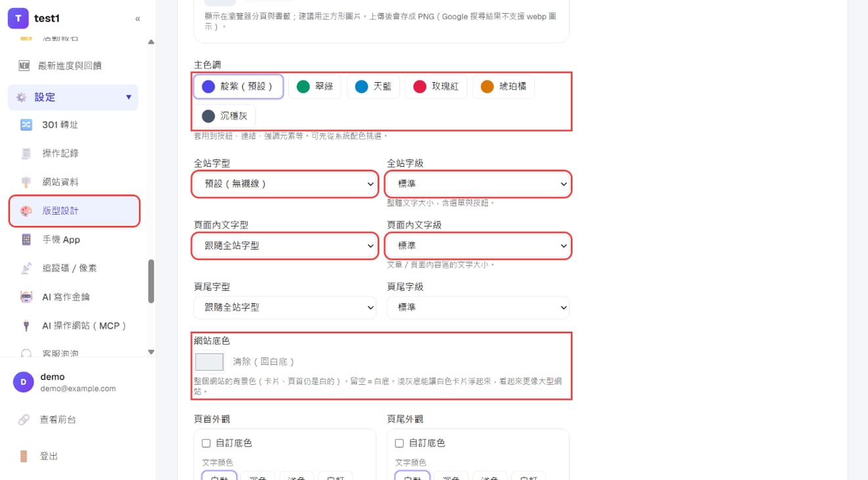The height and width of the screenshot is (480, 868).
Task: Click the sidebar scrollbar thumb
Action: [151, 281]
